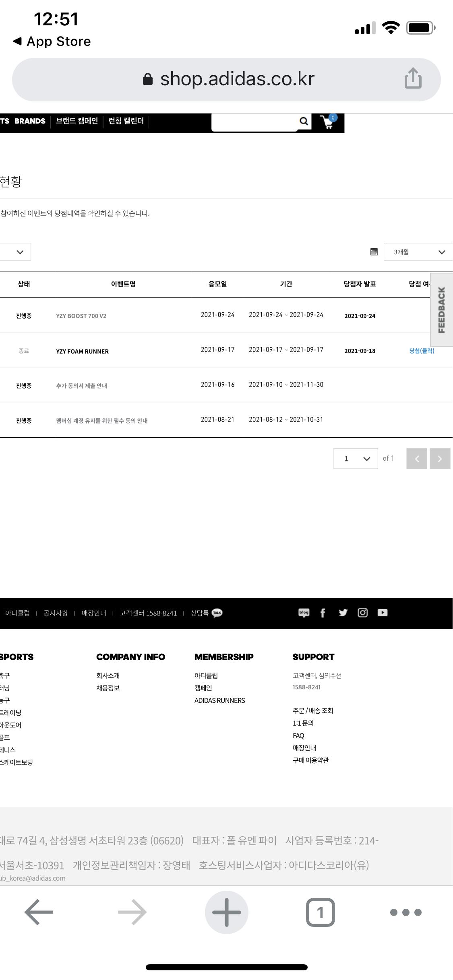Click the 2021-09-18 announcement date
The image size is (453, 980).
pos(360,351)
